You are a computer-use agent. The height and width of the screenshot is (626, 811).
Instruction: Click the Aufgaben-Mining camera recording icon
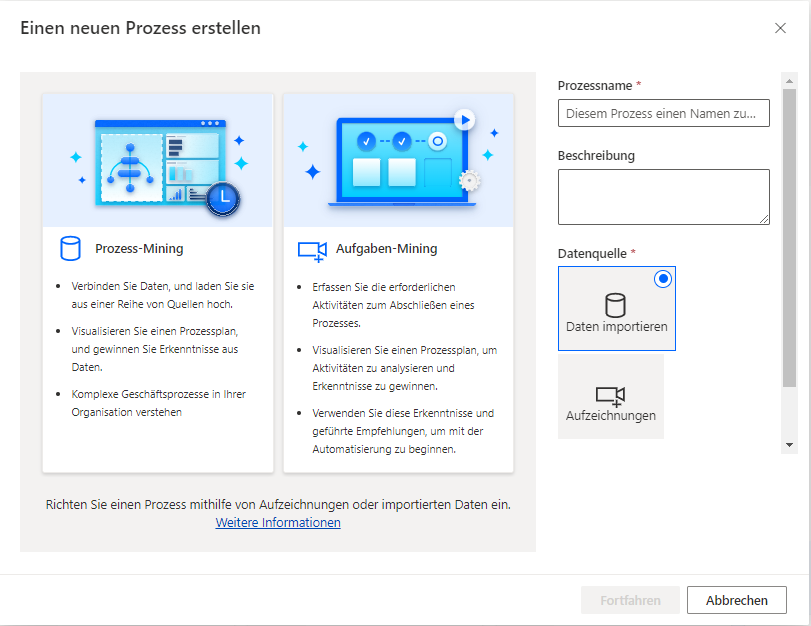coord(312,250)
